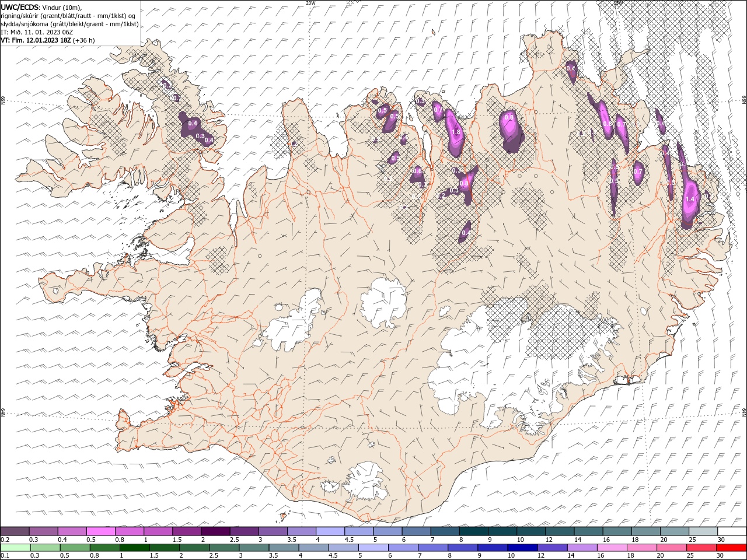
Task: Click the upper legend swatch starting at 1.5
Action: tap(187, 531)
